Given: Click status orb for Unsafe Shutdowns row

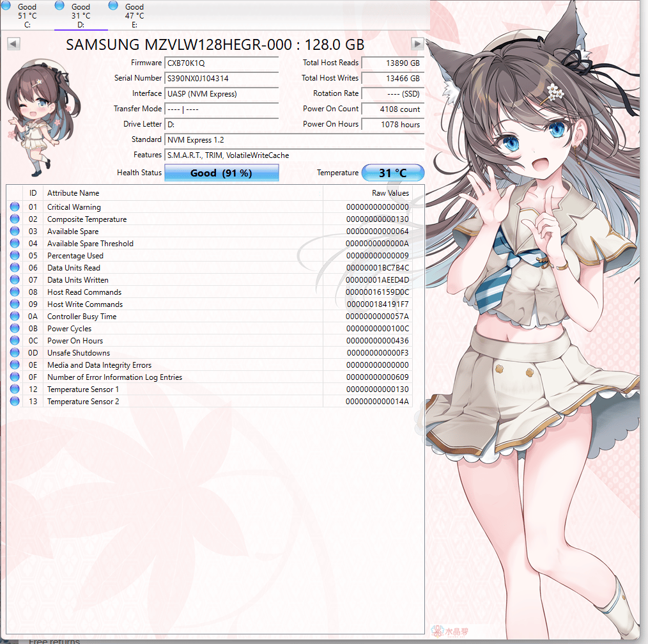Looking at the screenshot, I should pos(15,352).
